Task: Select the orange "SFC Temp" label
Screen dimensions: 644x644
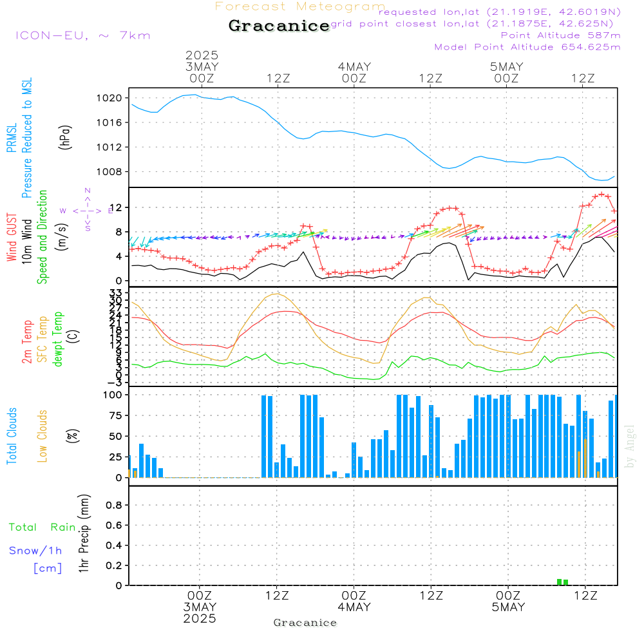Action: pos(42,339)
